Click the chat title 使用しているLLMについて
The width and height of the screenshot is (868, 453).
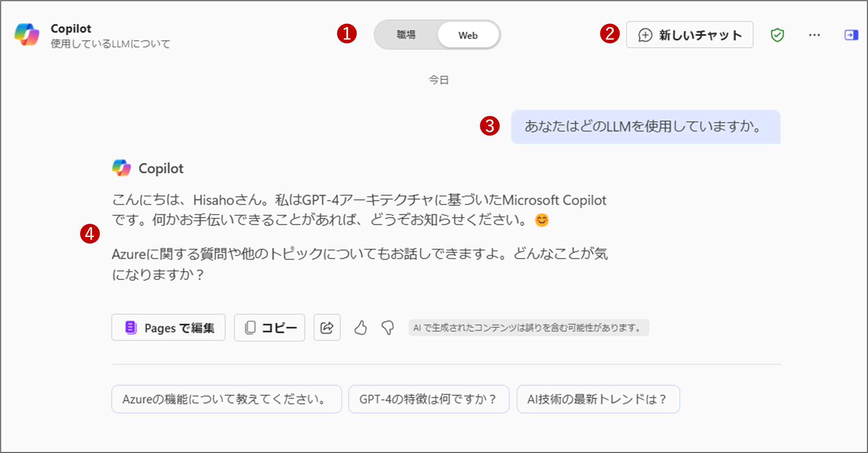(x=110, y=43)
